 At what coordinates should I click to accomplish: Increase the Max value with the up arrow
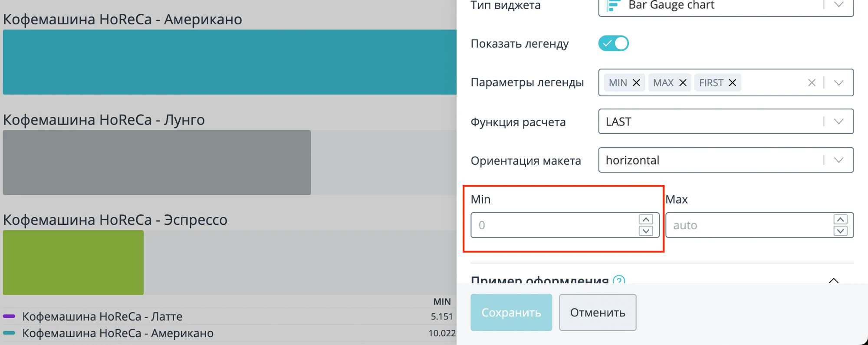[x=840, y=220]
